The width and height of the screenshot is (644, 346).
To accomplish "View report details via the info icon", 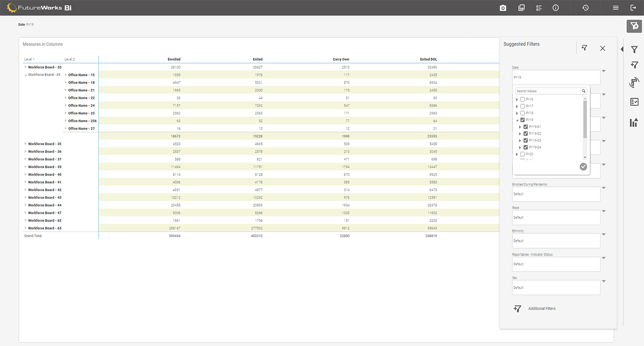I will click(x=556, y=8).
